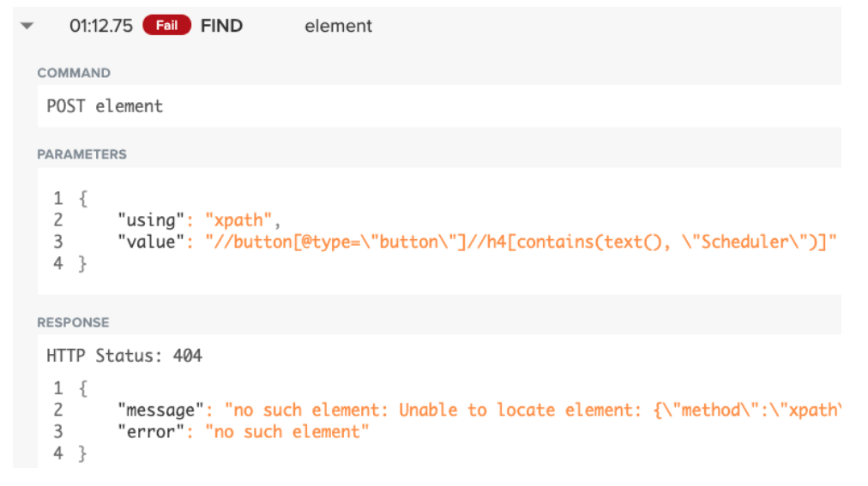Click the "using" key in parameters
The width and height of the screenshot is (868, 486).
coord(151,220)
